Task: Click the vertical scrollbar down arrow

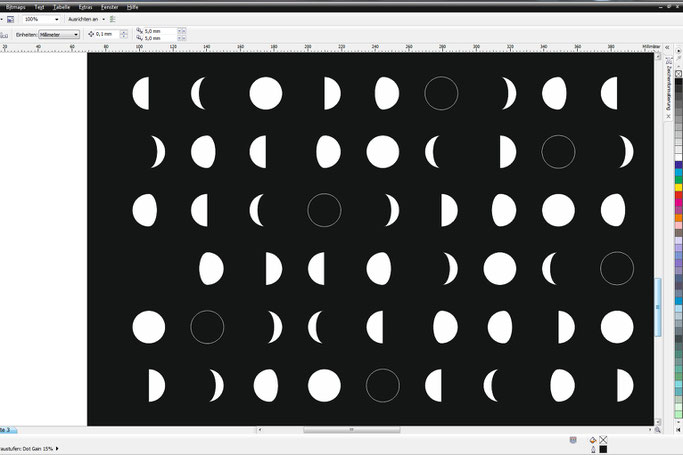Action: [658, 422]
